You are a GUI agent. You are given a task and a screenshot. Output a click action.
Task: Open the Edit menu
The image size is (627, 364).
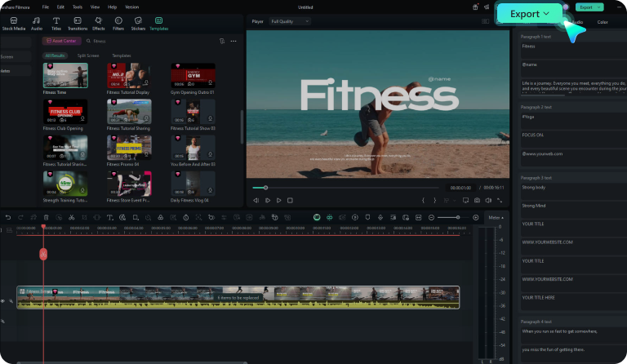pyautogui.click(x=60, y=7)
